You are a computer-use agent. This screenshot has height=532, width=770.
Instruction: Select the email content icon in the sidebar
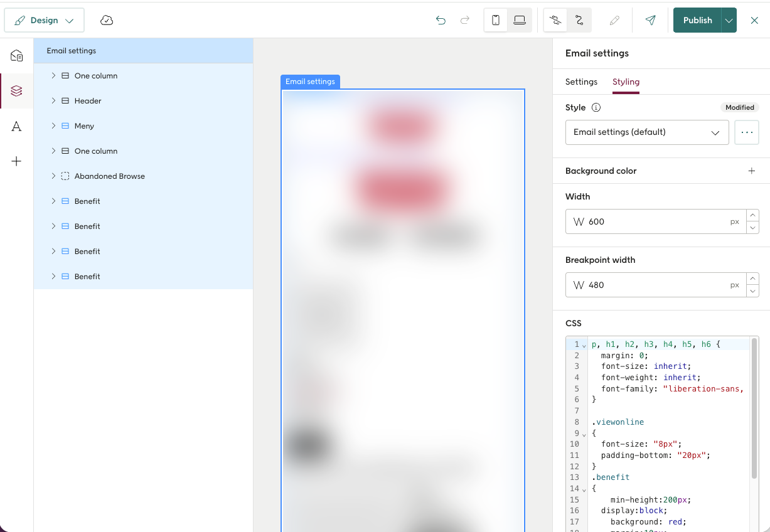(x=16, y=56)
